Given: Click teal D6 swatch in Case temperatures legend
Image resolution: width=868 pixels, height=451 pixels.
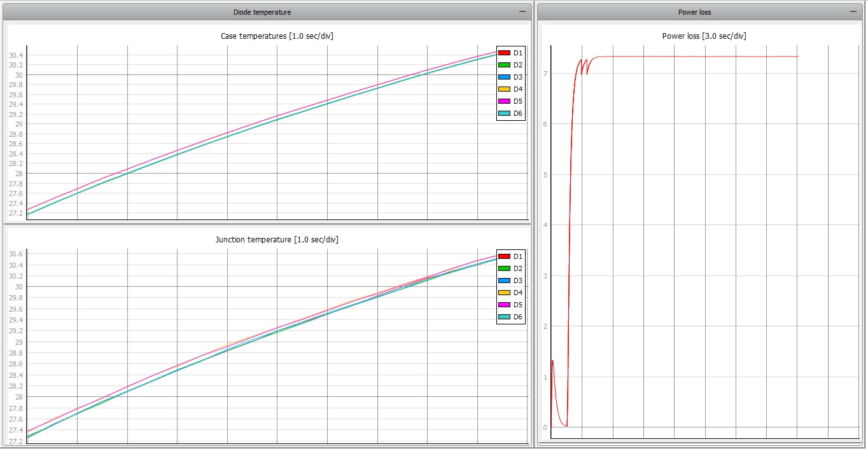Looking at the screenshot, I should pyautogui.click(x=504, y=113).
